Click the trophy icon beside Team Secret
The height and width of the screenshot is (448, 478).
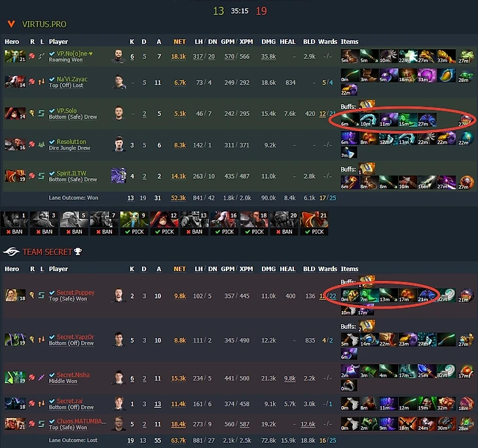(x=78, y=252)
